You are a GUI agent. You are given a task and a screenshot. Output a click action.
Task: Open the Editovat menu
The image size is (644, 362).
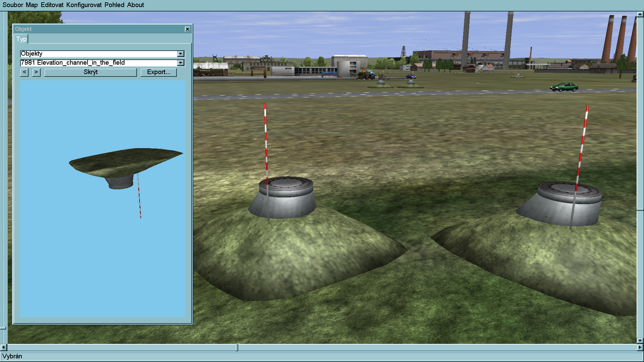(52, 5)
